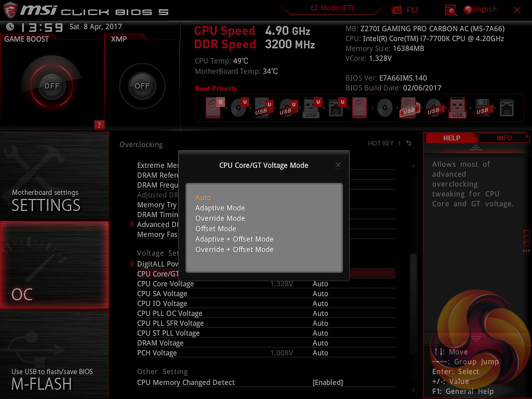Open CPU IO Voltage Auto value
Image resolution: width=532 pixels, height=399 pixels.
pos(320,303)
